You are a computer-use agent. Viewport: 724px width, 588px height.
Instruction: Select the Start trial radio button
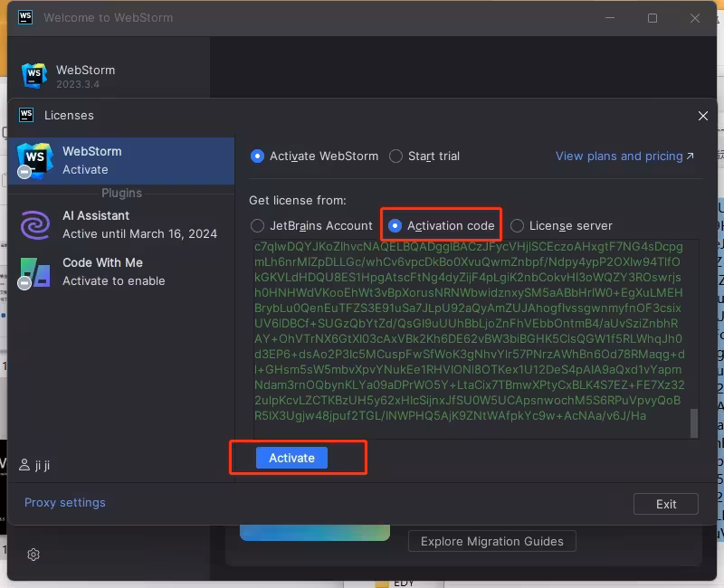pyautogui.click(x=395, y=156)
